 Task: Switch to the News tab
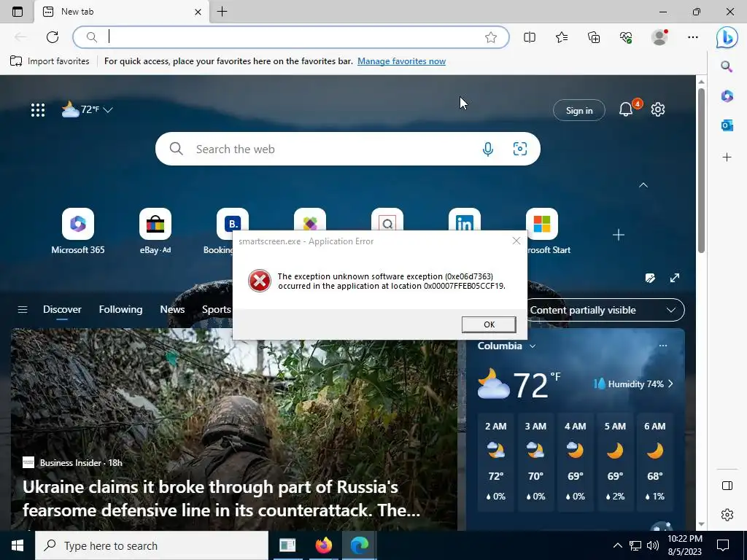click(172, 309)
